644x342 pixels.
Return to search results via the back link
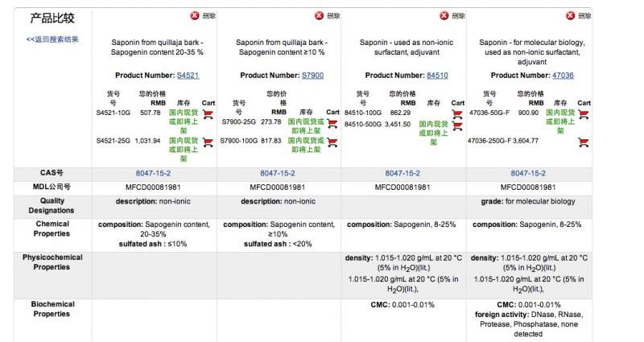[52, 39]
